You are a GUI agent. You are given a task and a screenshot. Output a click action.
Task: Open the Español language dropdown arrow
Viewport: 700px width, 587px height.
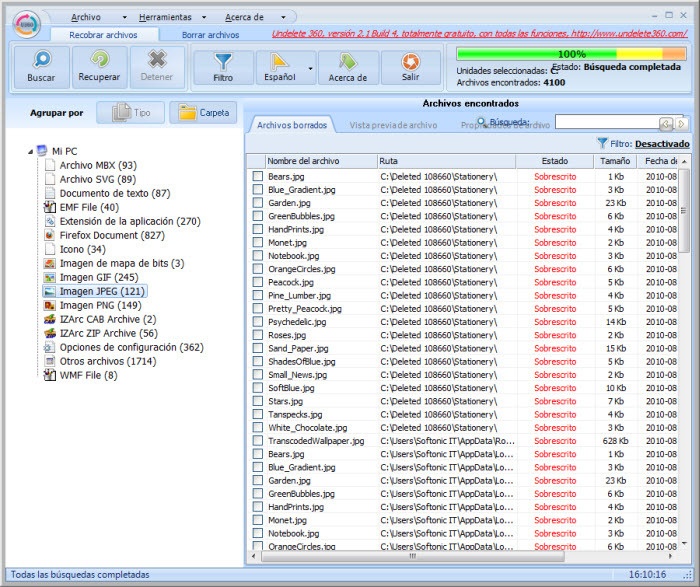(x=310, y=68)
